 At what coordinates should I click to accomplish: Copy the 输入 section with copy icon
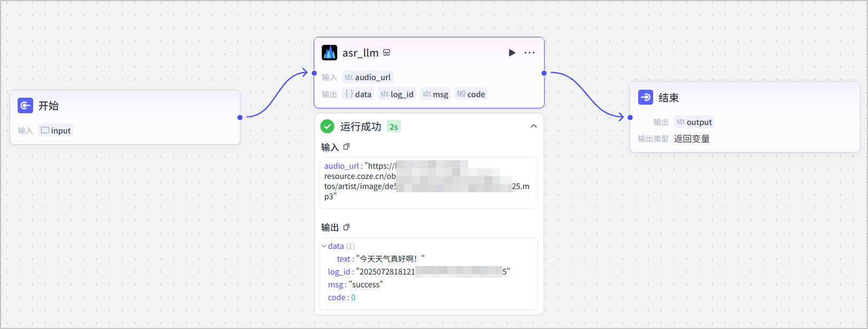tap(346, 147)
